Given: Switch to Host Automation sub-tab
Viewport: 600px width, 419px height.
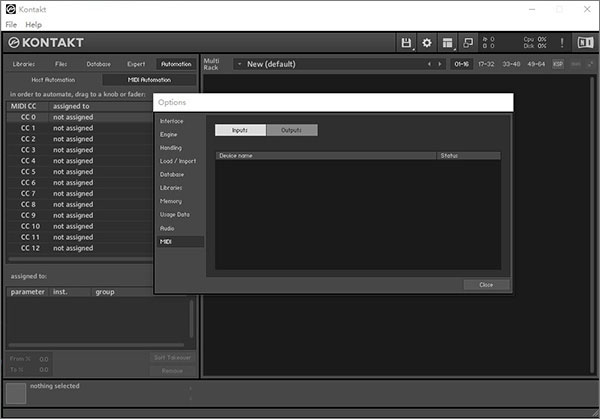Looking at the screenshot, I should click(53, 80).
